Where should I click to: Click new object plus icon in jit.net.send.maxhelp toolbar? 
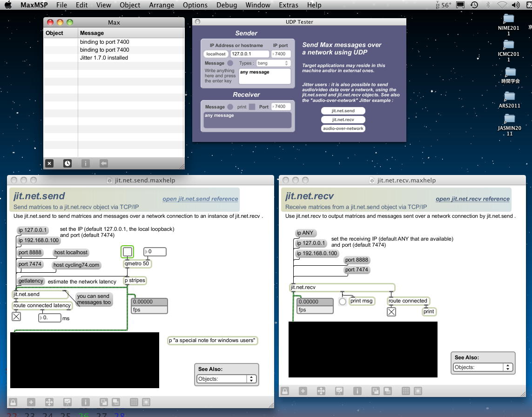(x=31, y=403)
